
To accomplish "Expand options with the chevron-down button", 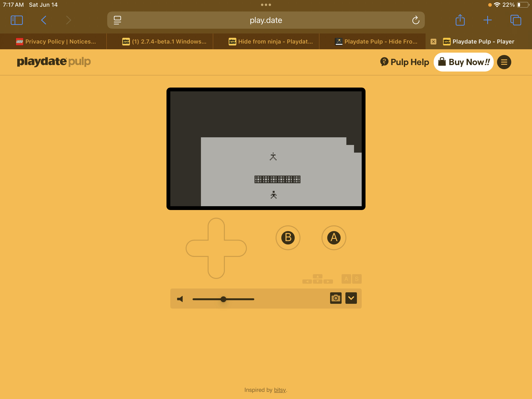I will coord(351,298).
